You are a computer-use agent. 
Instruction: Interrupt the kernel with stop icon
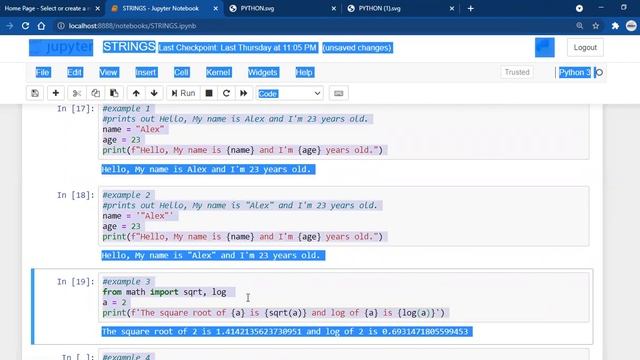[x=209, y=93]
